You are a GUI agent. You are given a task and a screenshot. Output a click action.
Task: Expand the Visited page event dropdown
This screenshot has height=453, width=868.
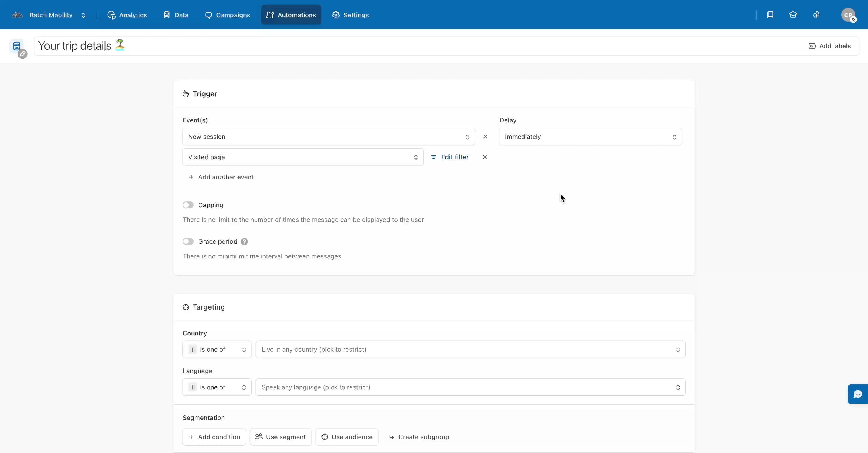coord(303,157)
